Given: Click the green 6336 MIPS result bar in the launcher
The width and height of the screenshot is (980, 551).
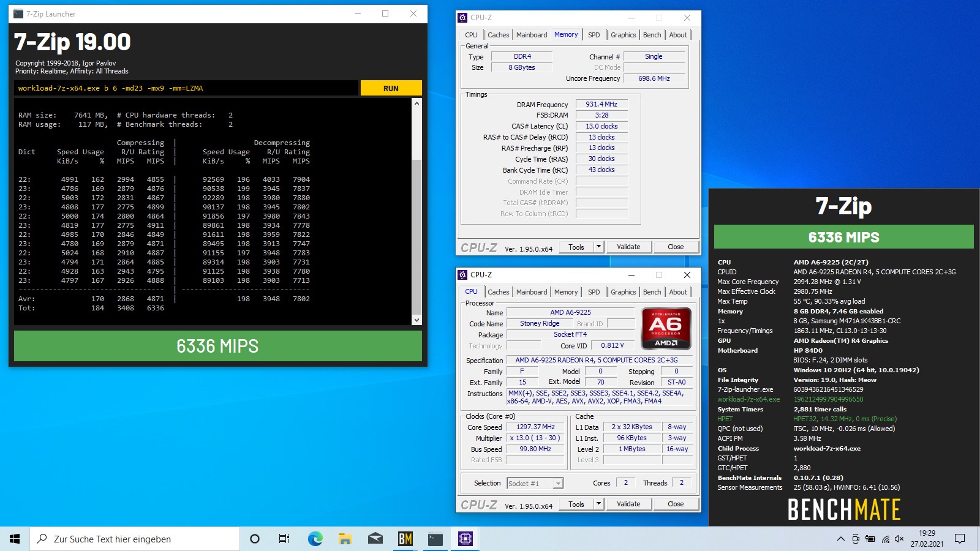Looking at the screenshot, I should (x=218, y=346).
